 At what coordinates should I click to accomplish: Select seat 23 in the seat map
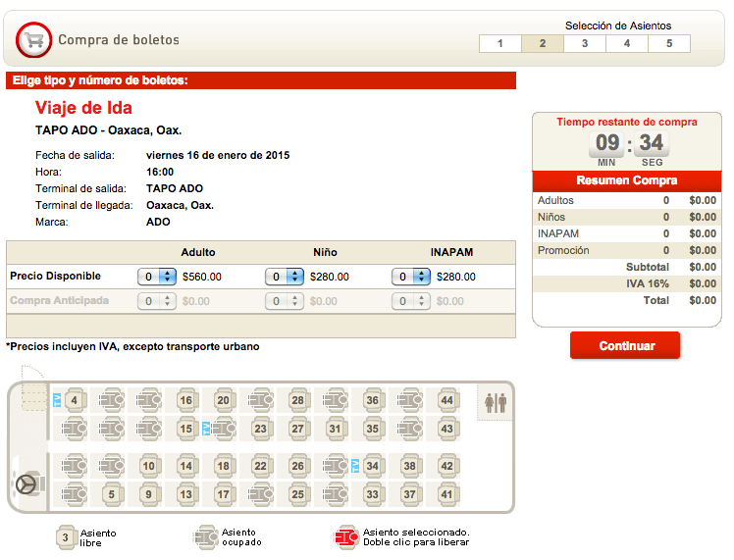tap(260, 429)
